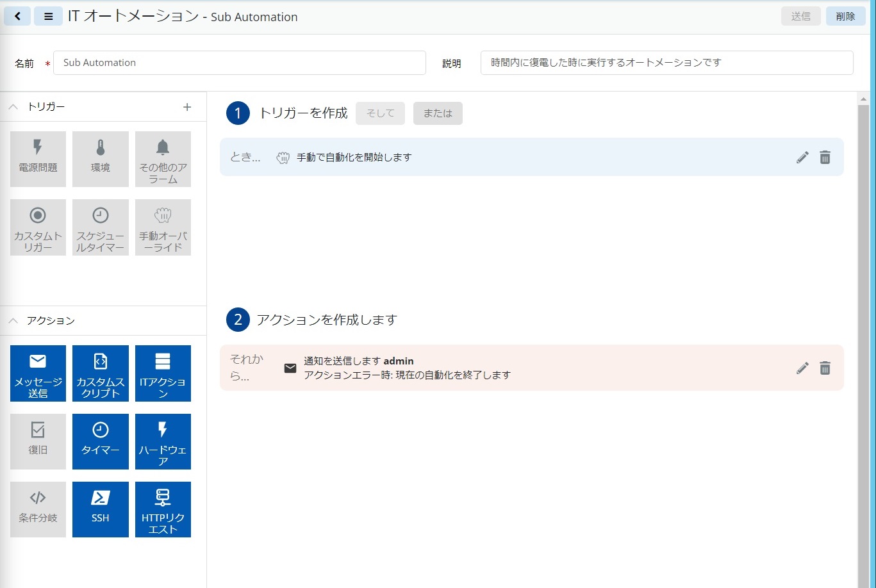The height and width of the screenshot is (588, 876).
Task: Click the plus icon beside トリガー
Action: (187, 107)
